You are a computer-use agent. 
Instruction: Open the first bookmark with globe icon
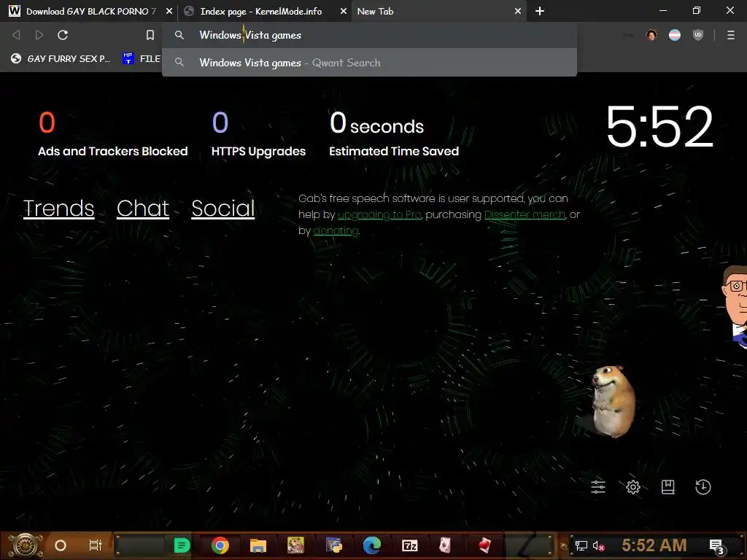[x=61, y=58]
